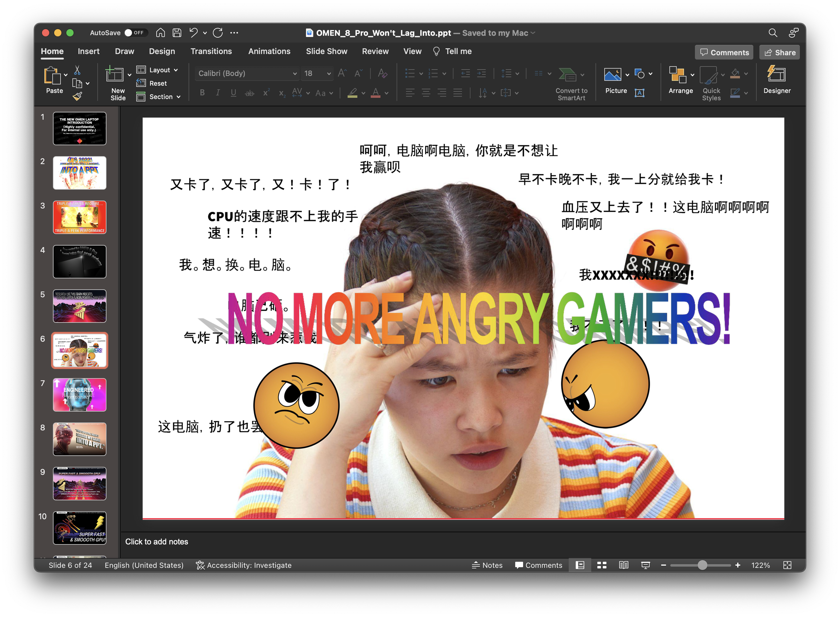Switch to Slide Sorter view

click(601, 565)
